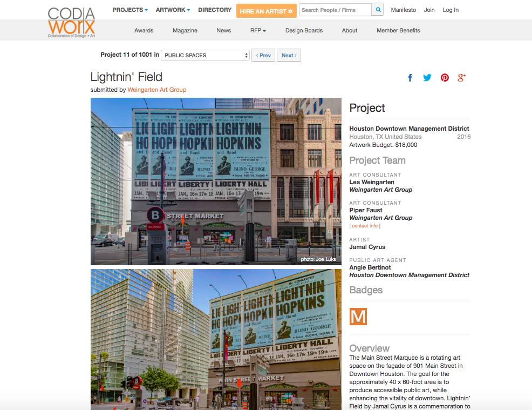Click the orange M badge
532x410 pixels.
coord(358,317)
